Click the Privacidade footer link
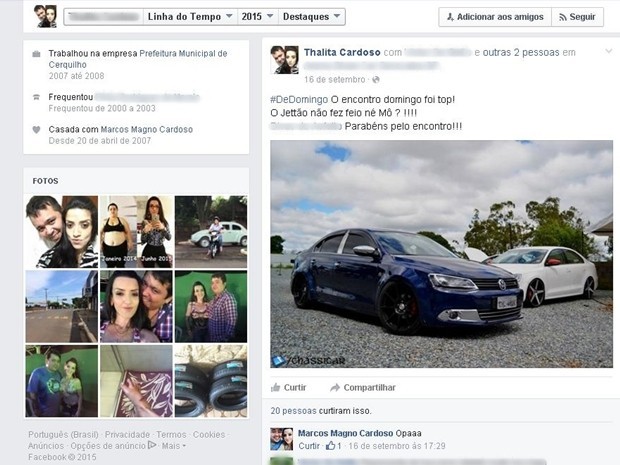620x465 pixels. tap(127, 435)
